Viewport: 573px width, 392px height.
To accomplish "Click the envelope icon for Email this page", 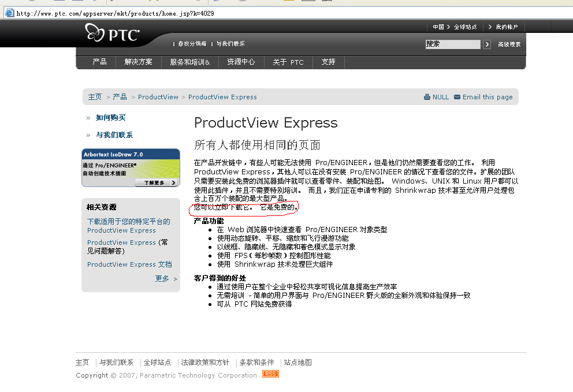I will (457, 97).
